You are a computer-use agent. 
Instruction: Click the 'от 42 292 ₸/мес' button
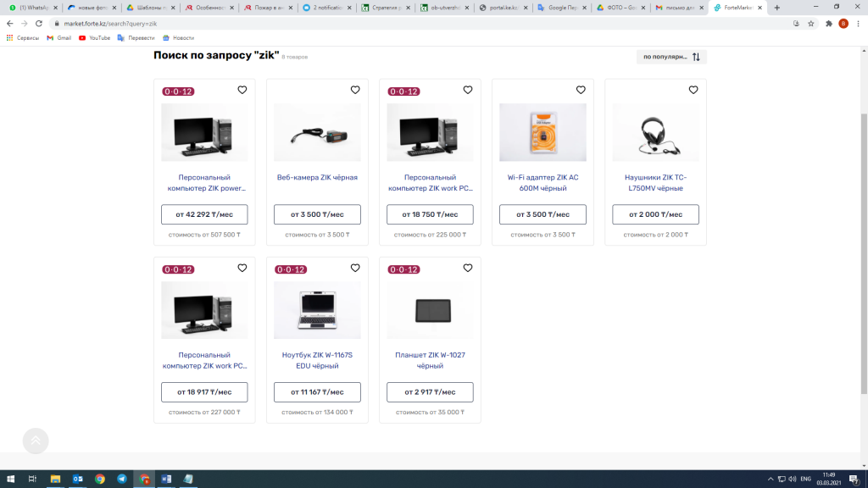click(204, 214)
